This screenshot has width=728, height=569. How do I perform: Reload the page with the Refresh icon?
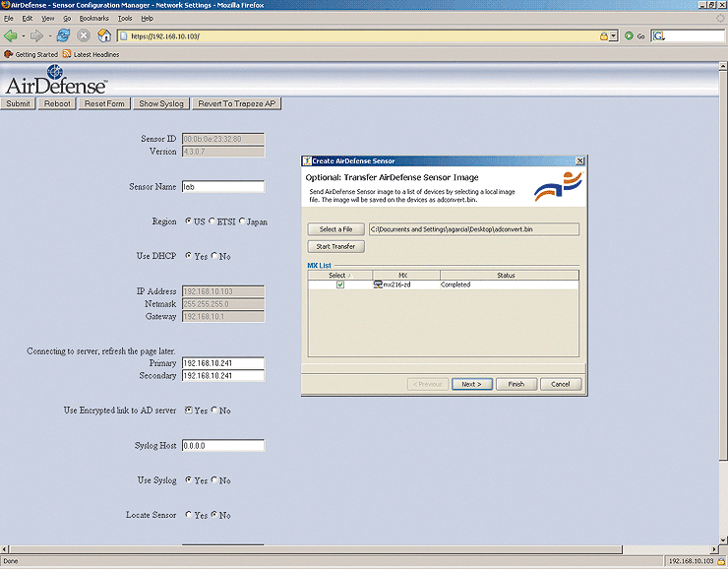point(63,35)
